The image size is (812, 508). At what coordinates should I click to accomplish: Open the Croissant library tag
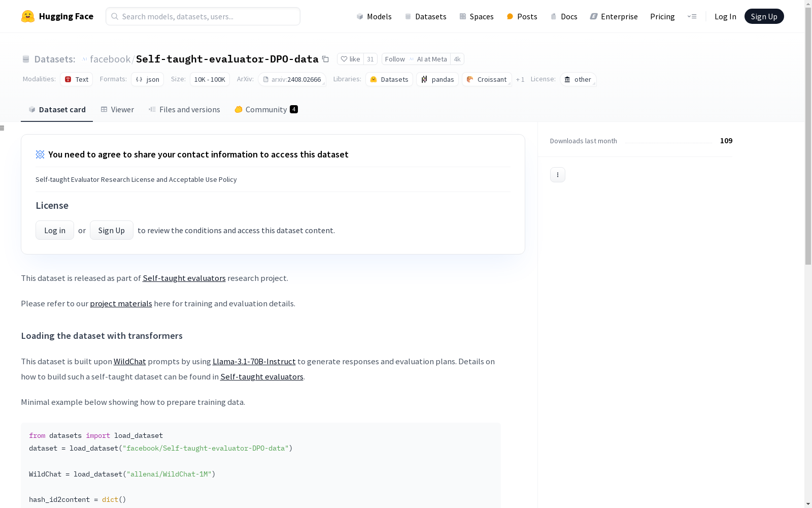point(487,79)
